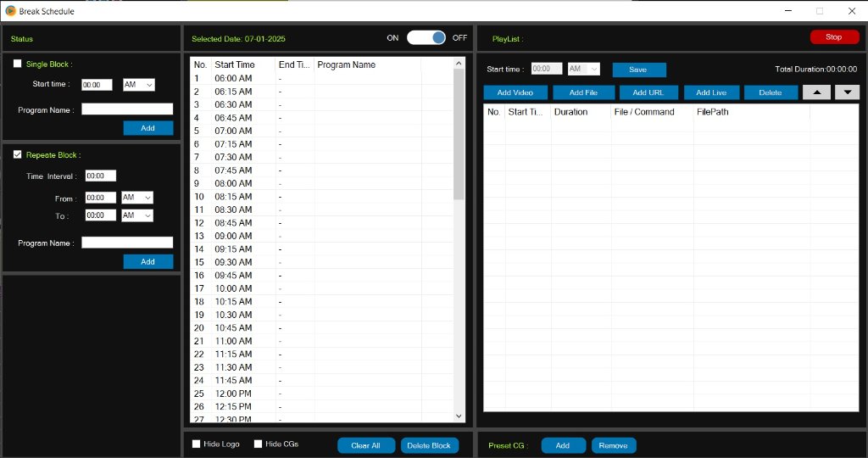The image size is (868, 458).
Task: Click the Add Live button
Action: [x=711, y=92]
